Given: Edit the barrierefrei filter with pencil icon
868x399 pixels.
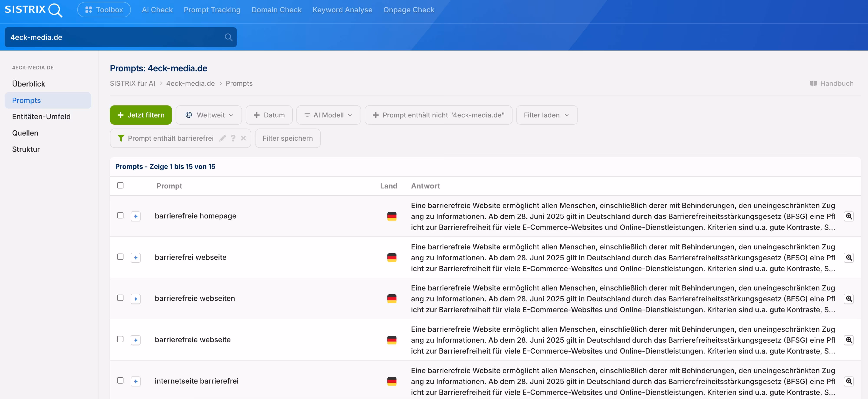Looking at the screenshot, I should (222, 138).
